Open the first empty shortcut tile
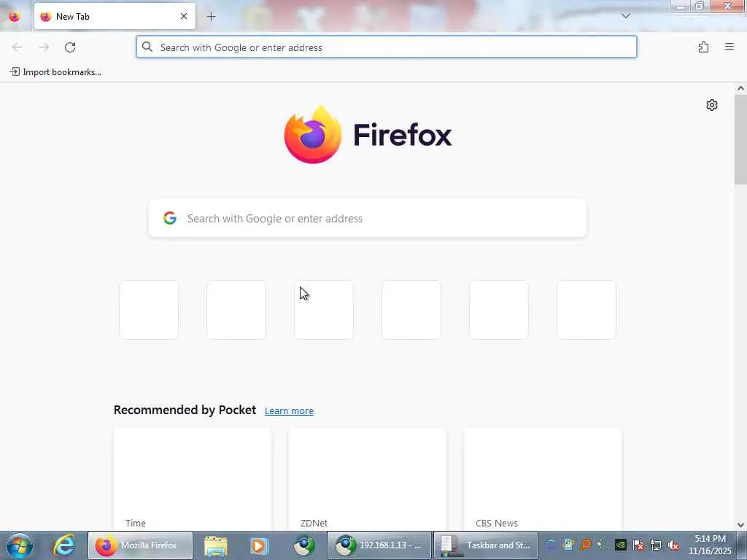 point(149,309)
